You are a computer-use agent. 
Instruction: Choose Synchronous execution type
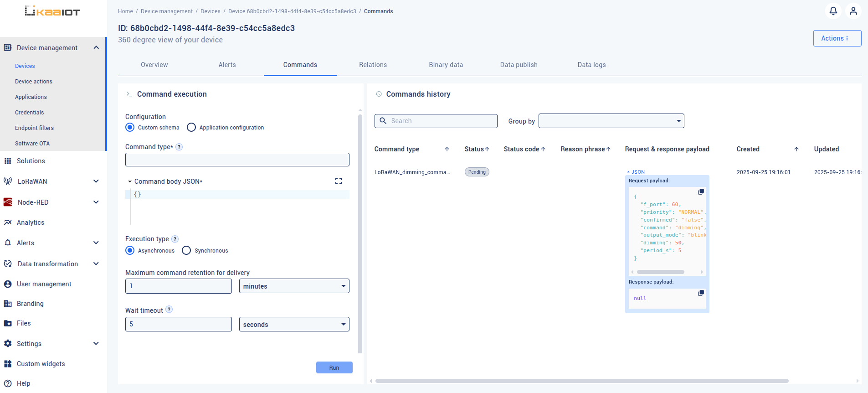186,251
